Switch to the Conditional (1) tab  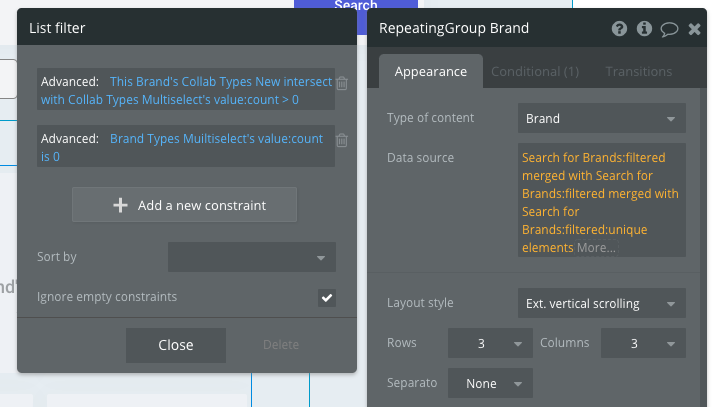pyautogui.click(x=535, y=72)
